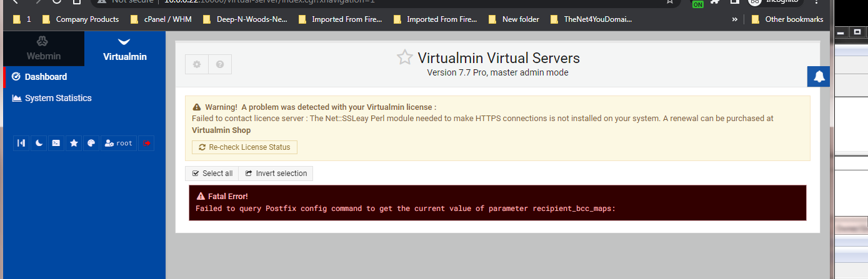Collapse the sidebar navigation menu

point(21,144)
